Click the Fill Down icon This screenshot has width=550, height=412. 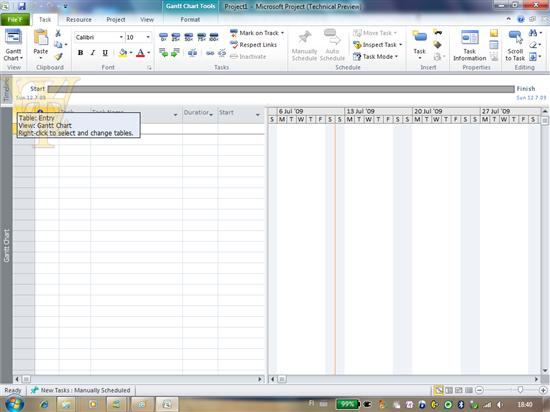tap(533, 56)
